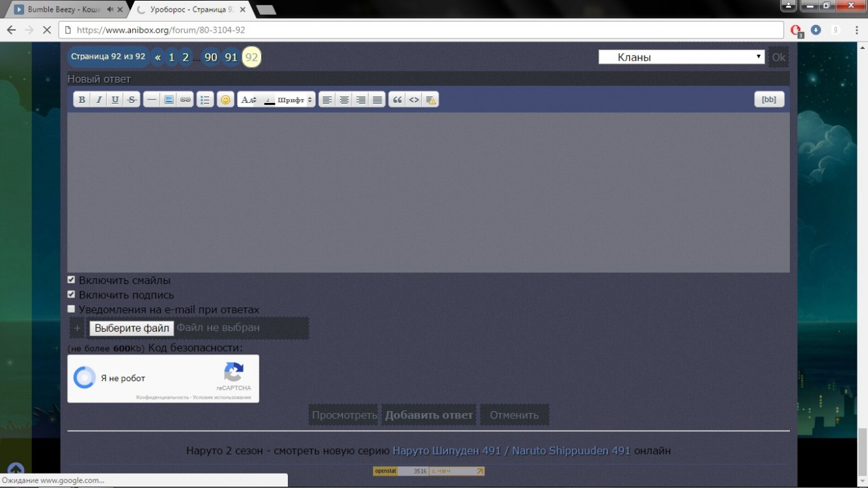Click the strikethrough text icon
This screenshot has width=868, height=488.
coord(132,100)
